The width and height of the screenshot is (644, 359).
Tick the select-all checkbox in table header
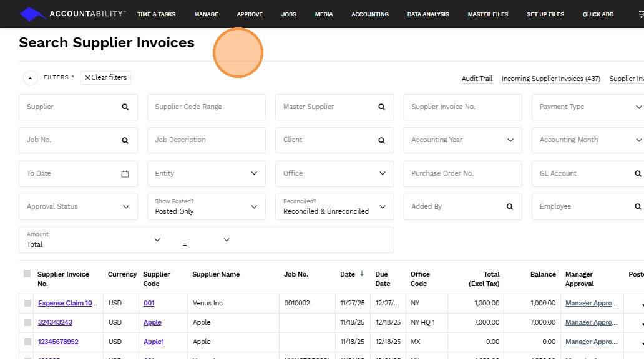click(x=27, y=274)
